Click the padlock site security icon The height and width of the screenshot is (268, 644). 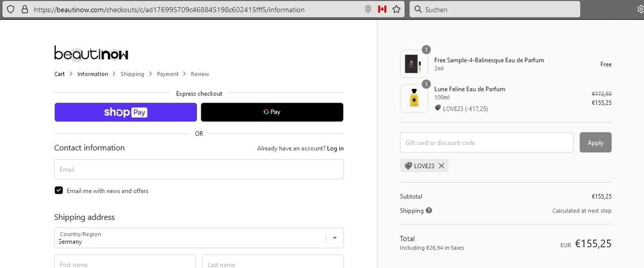click(x=24, y=9)
